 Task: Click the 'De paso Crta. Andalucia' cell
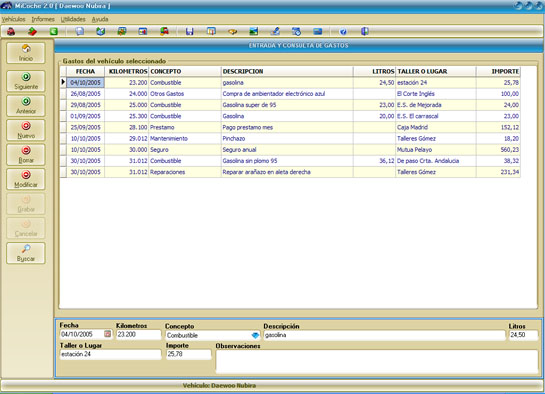tap(436, 161)
